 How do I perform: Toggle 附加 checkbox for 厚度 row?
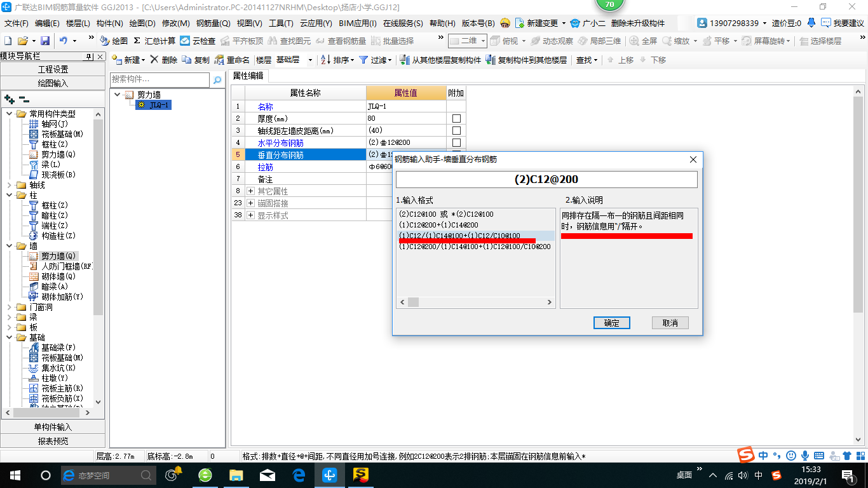[456, 119]
